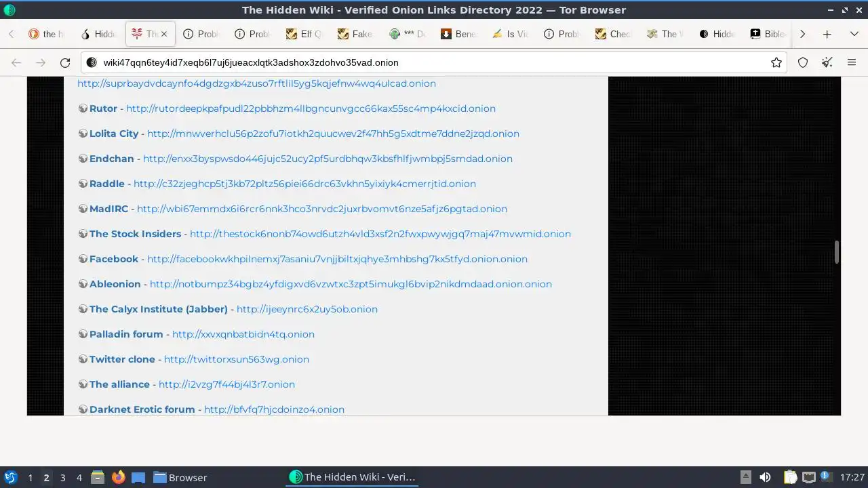The image size is (868, 488).
Task: Focus the Hidden Wiki taskbar window button
Action: coord(352,477)
